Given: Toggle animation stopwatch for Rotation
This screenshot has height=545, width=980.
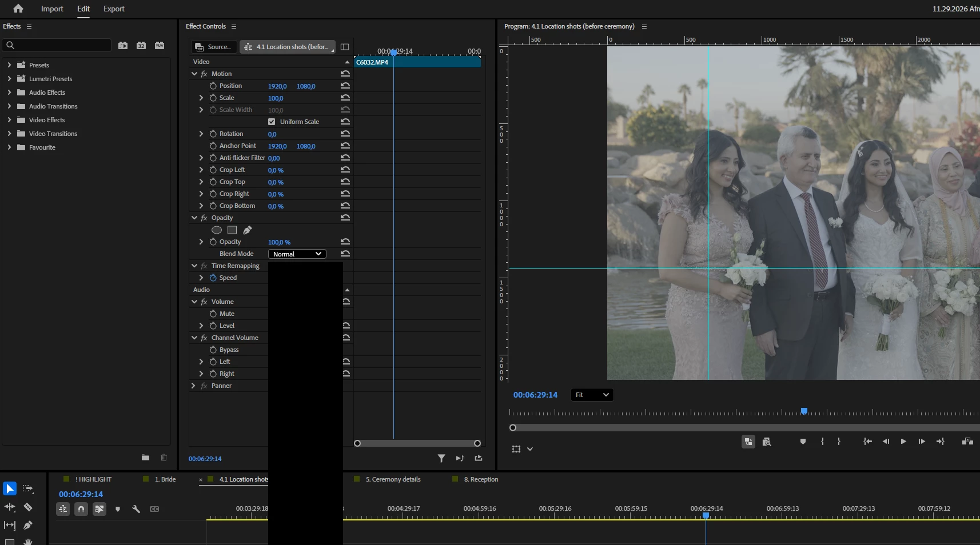Looking at the screenshot, I should 213,134.
